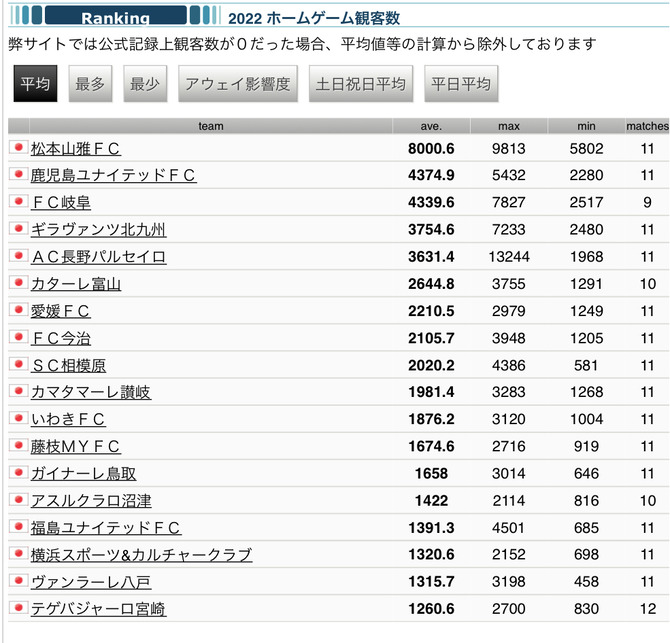Open the ＦＣ今治 team link
This screenshot has width=670, height=643.
(x=61, y=338)
